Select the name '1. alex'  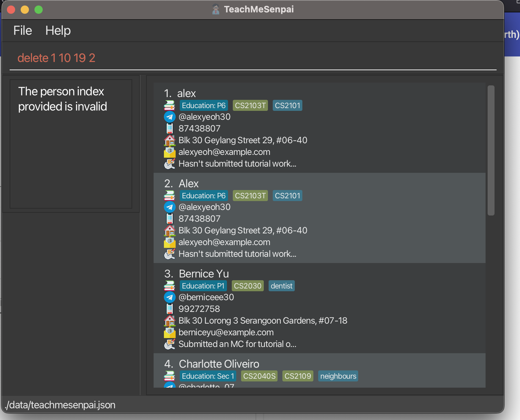tap(180, 93)
